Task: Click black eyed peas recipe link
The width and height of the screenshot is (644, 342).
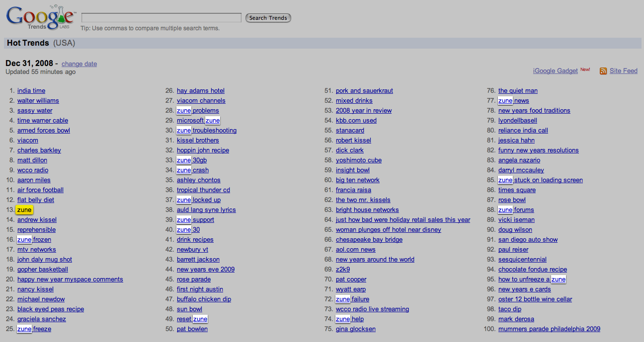Action: pyautogui.click(x=51, y=309)
